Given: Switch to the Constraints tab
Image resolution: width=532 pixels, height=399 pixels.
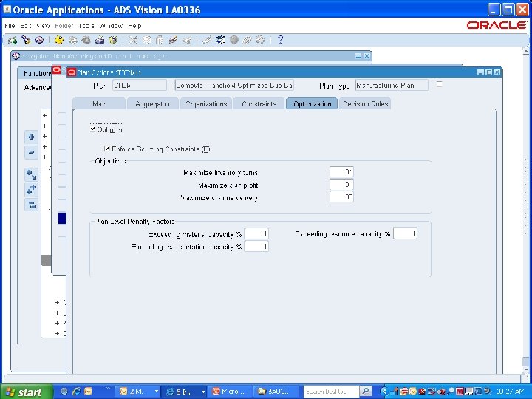Looking at the screenshot, I should [x=259, y=104].
